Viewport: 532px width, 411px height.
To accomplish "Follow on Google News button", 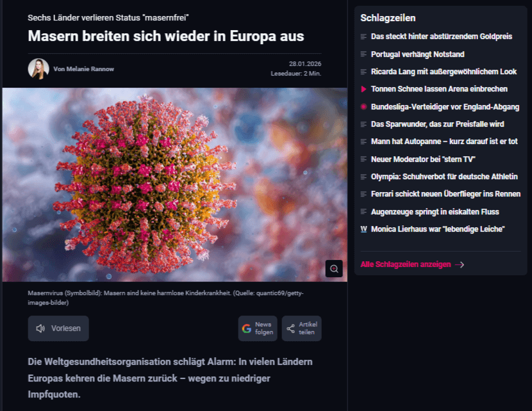I will (x=258, y=328).
